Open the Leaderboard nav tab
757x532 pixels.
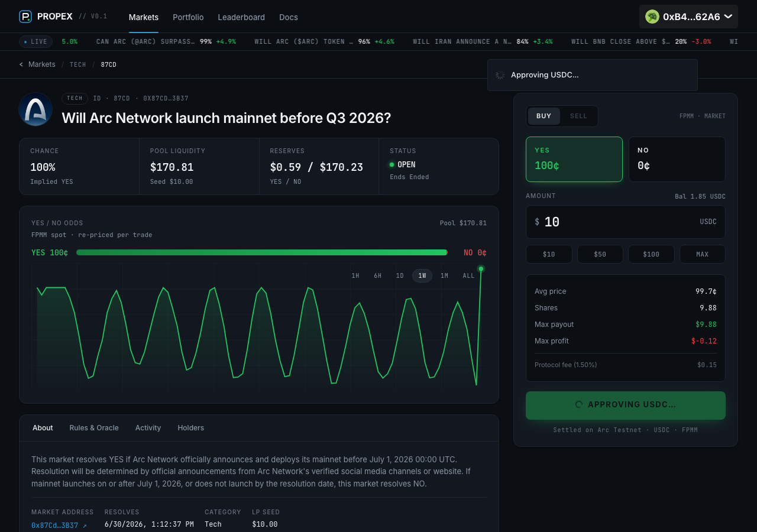tap(241, 17)
